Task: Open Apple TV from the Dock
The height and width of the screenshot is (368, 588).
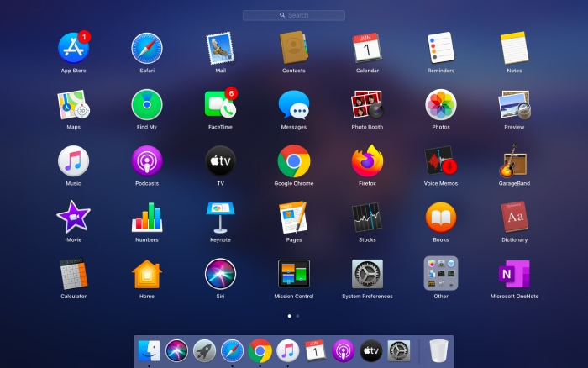Action: click(x=371, y=351)
